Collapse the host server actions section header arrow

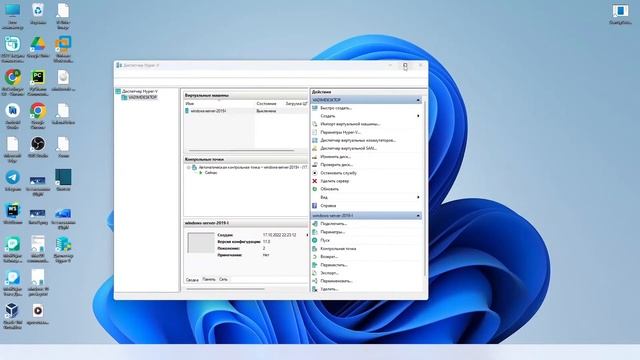(x=418, y=100)
